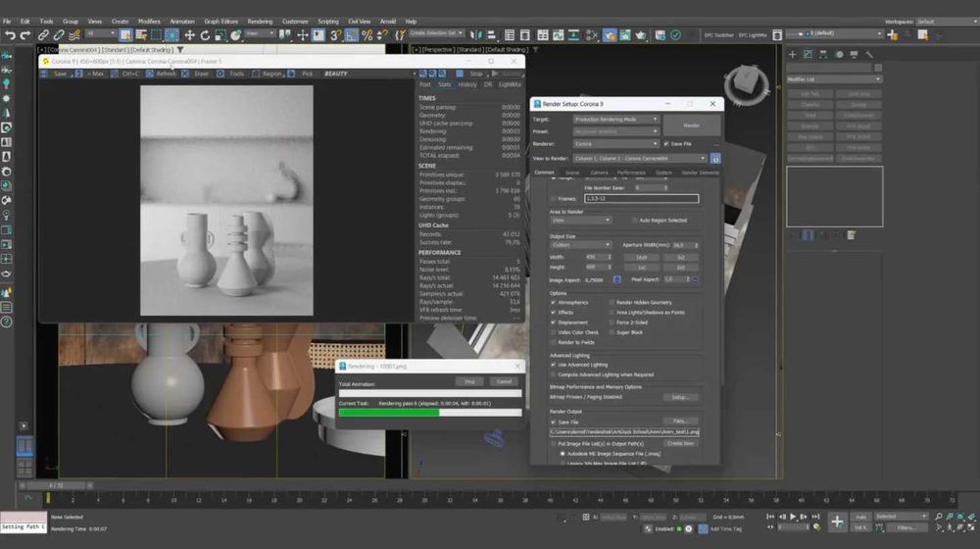Open the Preset dropdown in Render Setup

(615, 131)
